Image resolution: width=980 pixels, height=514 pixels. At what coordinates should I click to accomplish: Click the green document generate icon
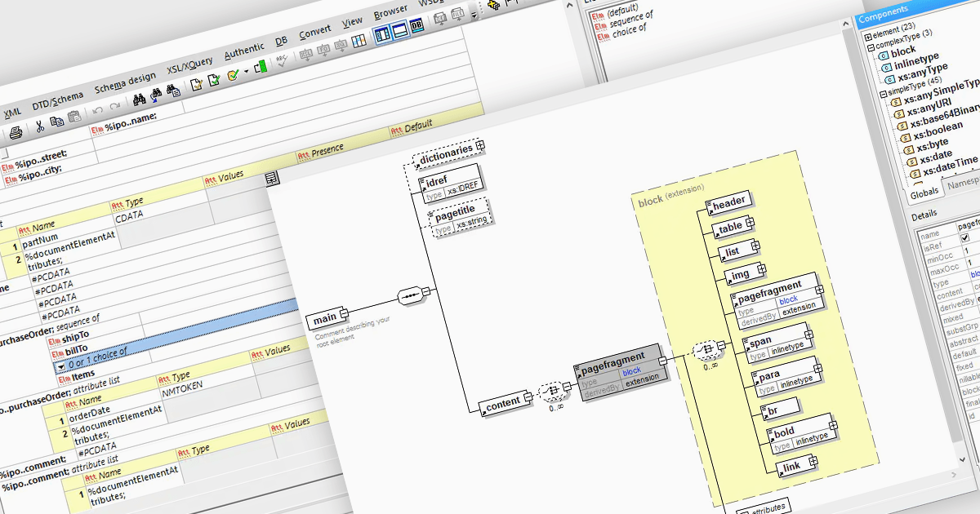(261, 67)
